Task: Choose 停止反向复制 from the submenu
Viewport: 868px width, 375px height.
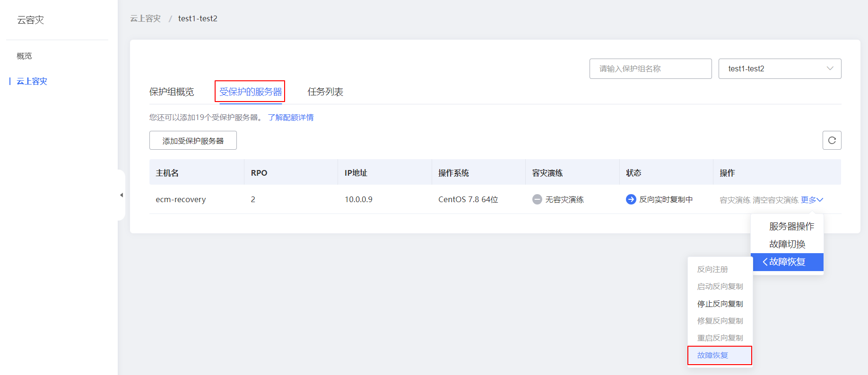Action: tap(720, 304)
